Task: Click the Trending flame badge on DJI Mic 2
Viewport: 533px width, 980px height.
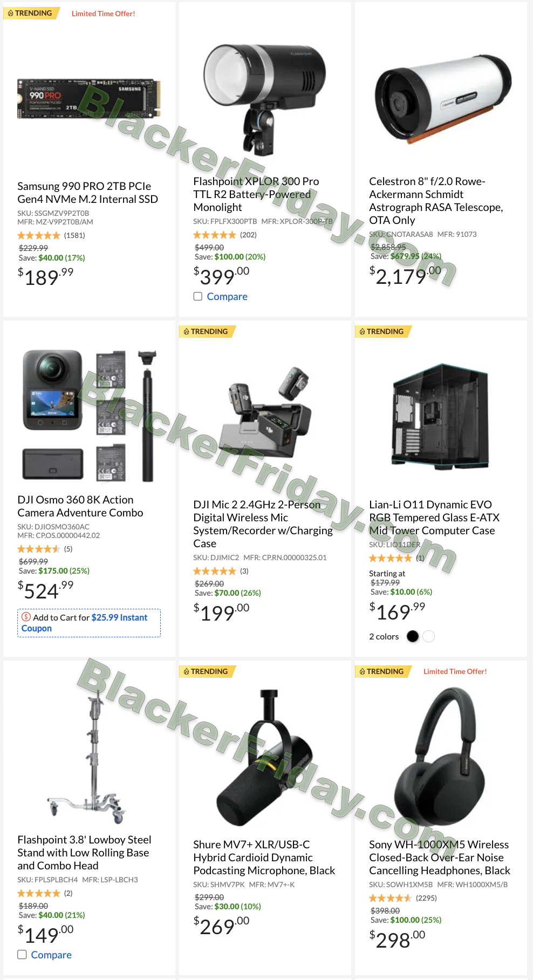Action: [207, 331]
